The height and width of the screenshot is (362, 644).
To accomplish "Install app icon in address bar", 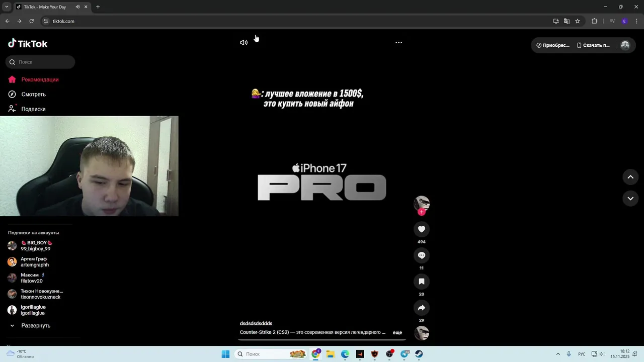I will (556, 21).
